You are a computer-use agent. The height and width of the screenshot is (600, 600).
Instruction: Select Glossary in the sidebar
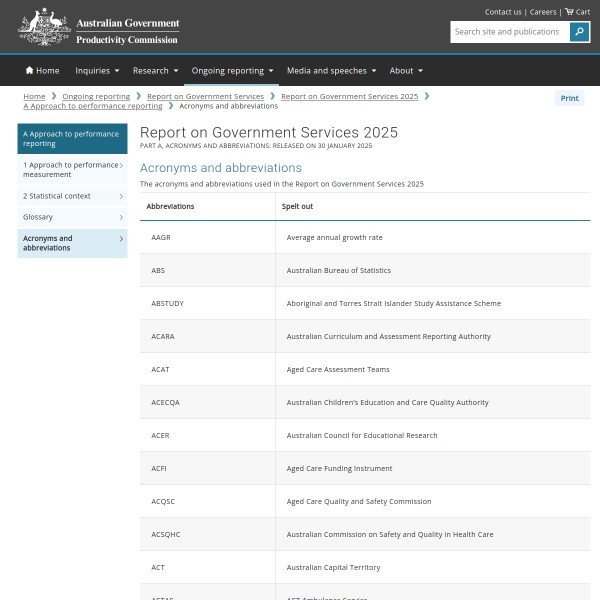click(x=38, y=217)
